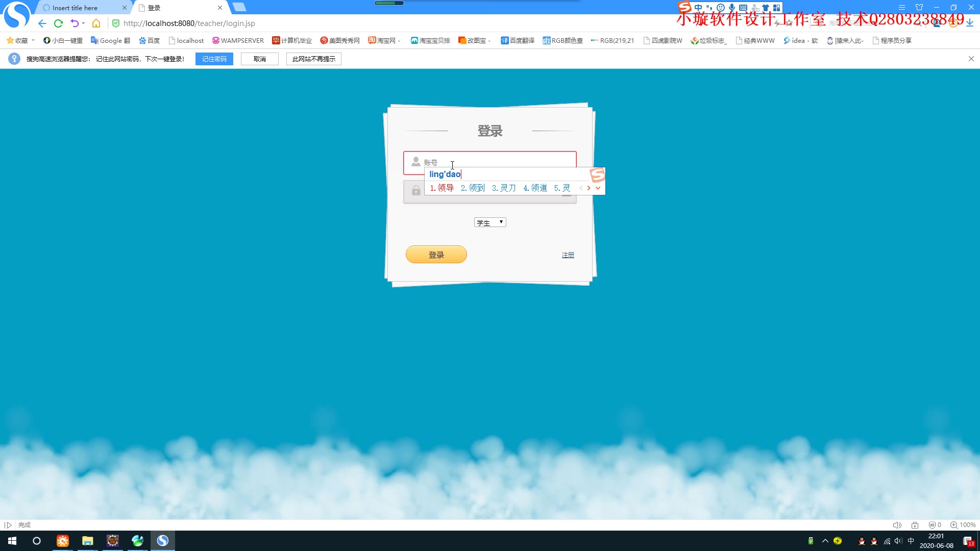Close the 登录 tab

click(x=220, y=8)
